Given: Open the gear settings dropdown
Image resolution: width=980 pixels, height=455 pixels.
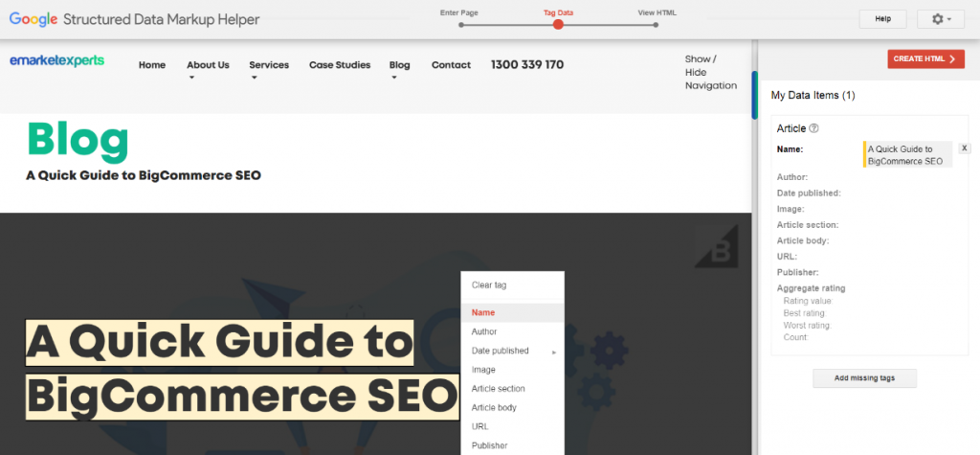Looking at the screenshot, I should pyautogui.click(x=941, y=19).
